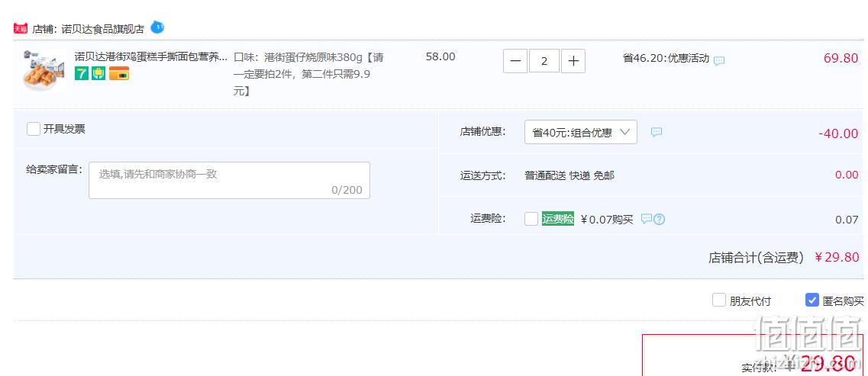Click the green 7-day return icon
Image resolution: width=868 pixels, height=376 pixels.
click(82, 73)
